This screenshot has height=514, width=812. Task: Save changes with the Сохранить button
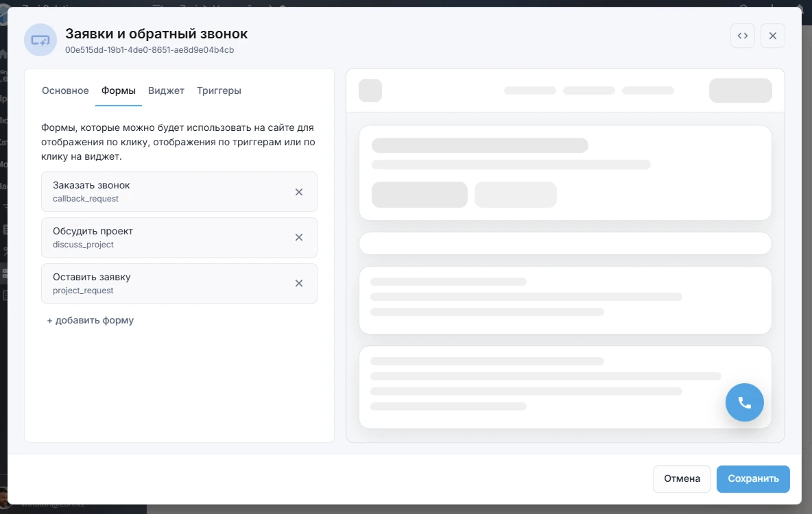(753, 479)
